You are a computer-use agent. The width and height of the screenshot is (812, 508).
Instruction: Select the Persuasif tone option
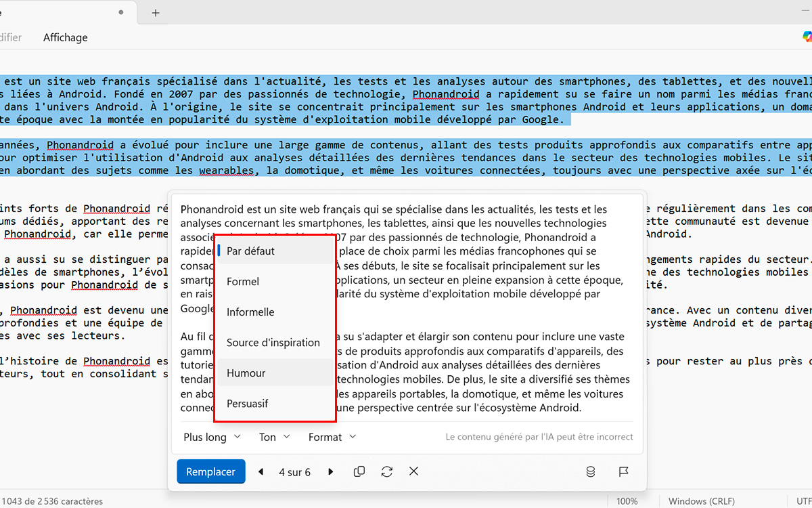point(275,404)
